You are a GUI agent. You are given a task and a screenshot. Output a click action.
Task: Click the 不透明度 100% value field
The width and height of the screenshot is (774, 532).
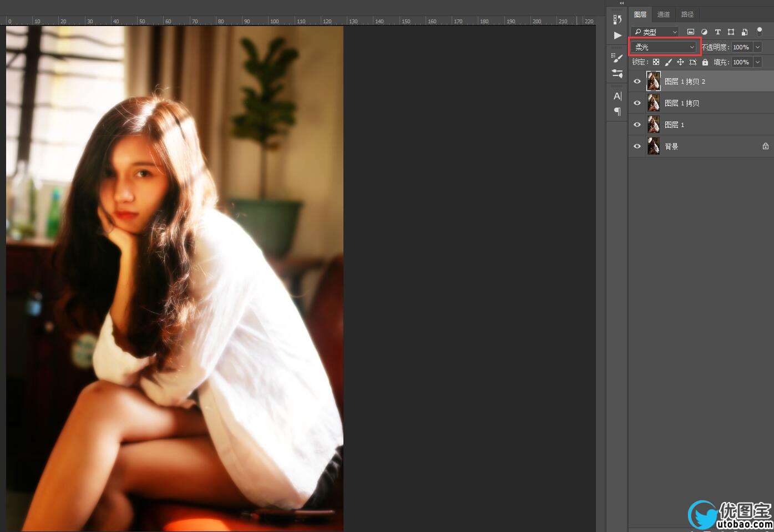pos(742,47)
